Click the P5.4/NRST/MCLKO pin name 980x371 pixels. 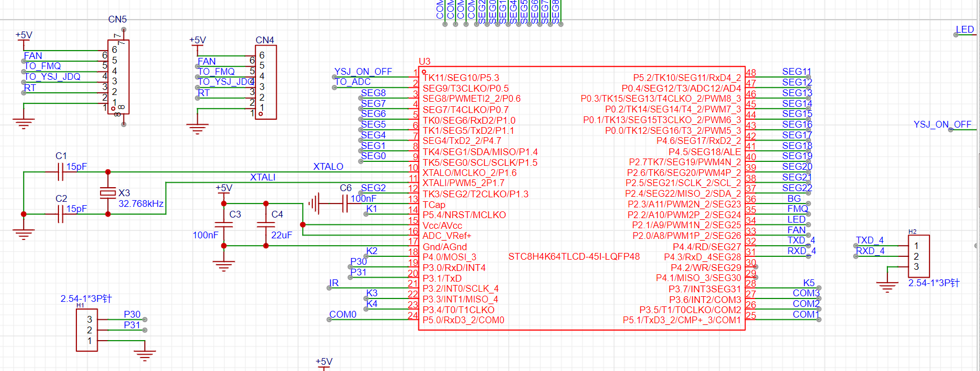[x=464, y=215]
